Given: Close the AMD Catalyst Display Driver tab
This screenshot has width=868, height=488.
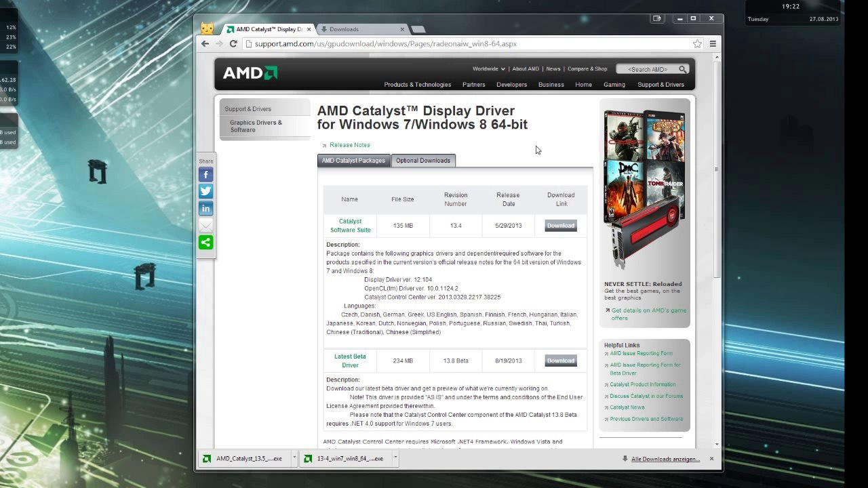Looking at the screenshot, I should pos(309,29).
